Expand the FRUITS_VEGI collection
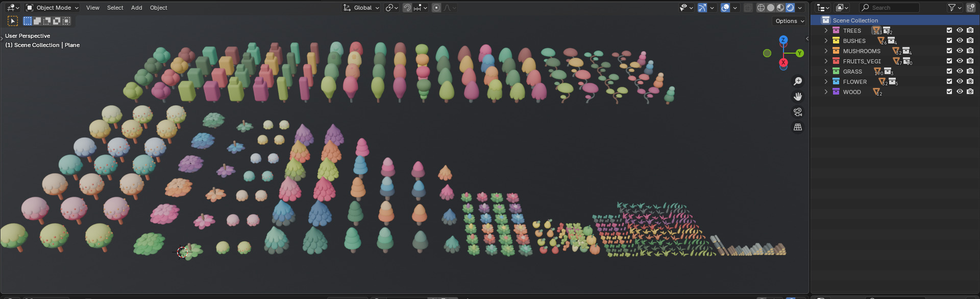980x299 pixels. pos(826,61)
